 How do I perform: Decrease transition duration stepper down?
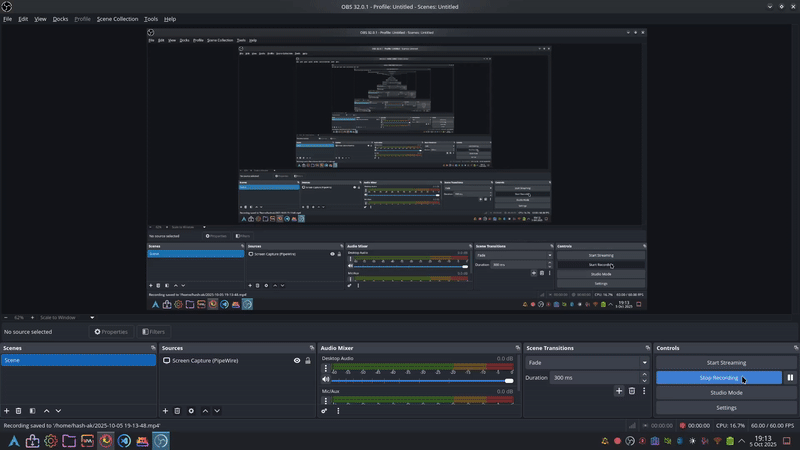coord(644,381)
